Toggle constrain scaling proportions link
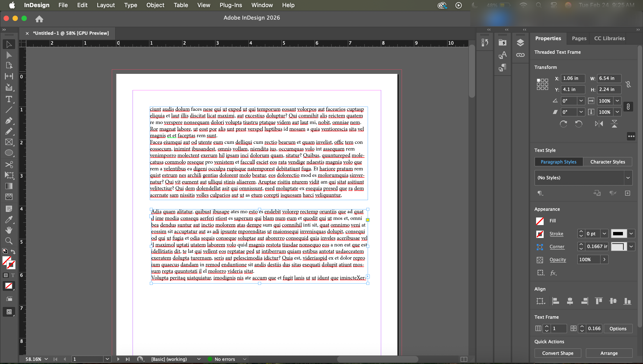643x364 pixels. point(628,107)
